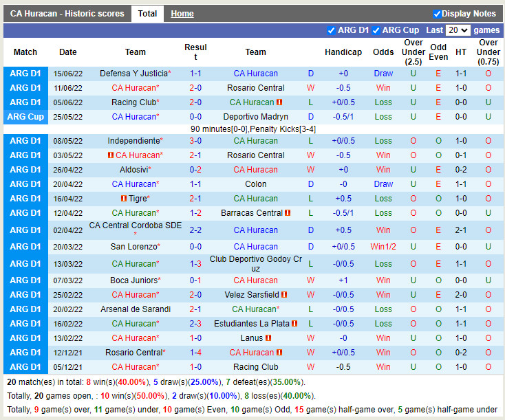Toggle the ARG D1 filter checkbox

[332, 30]
